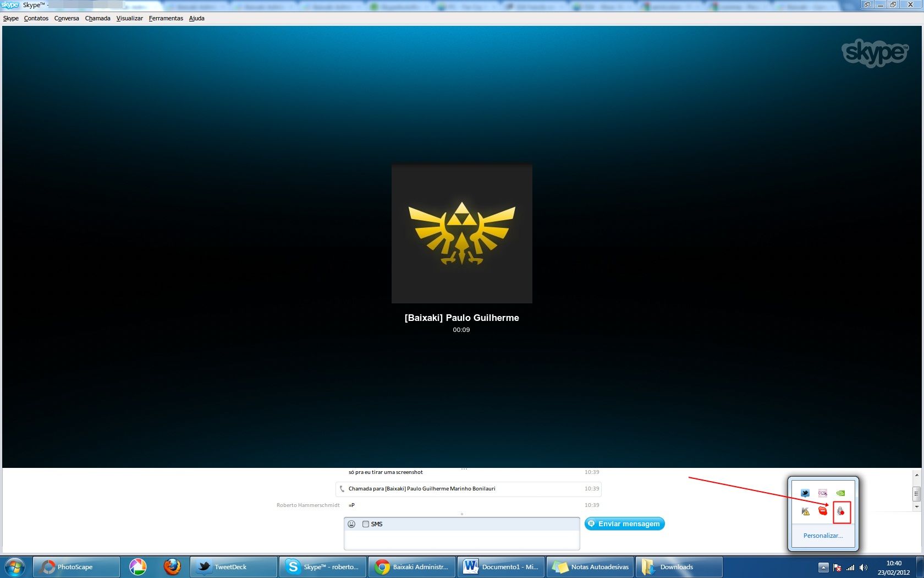
Task: Open the Downloads folder taskbar button
Action: click(x=679, y=567)
